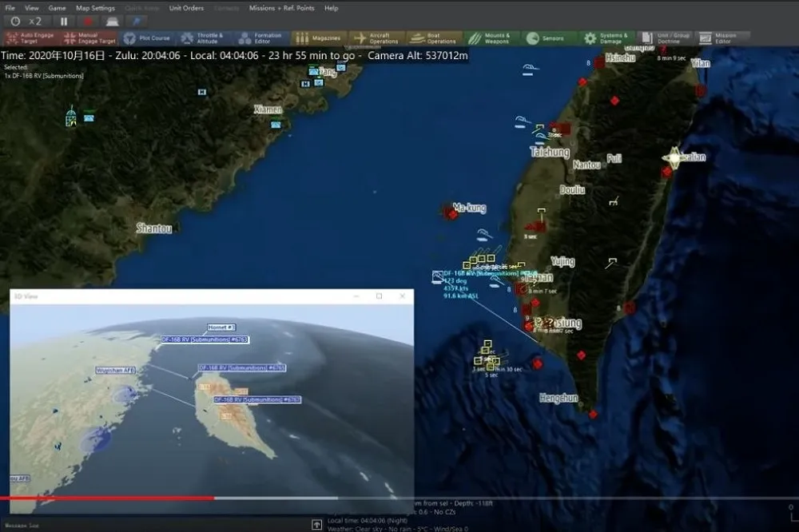Pause the simulation

(64, 22)
